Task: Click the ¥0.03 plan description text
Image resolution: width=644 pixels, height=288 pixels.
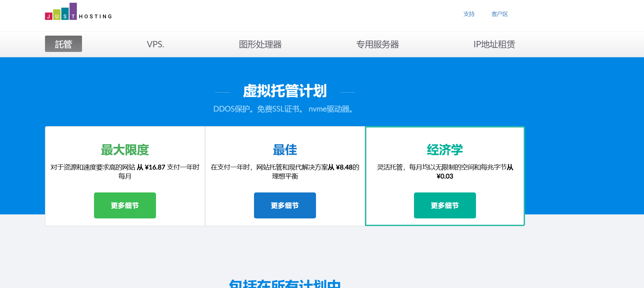Action: [x=445, y=171]
